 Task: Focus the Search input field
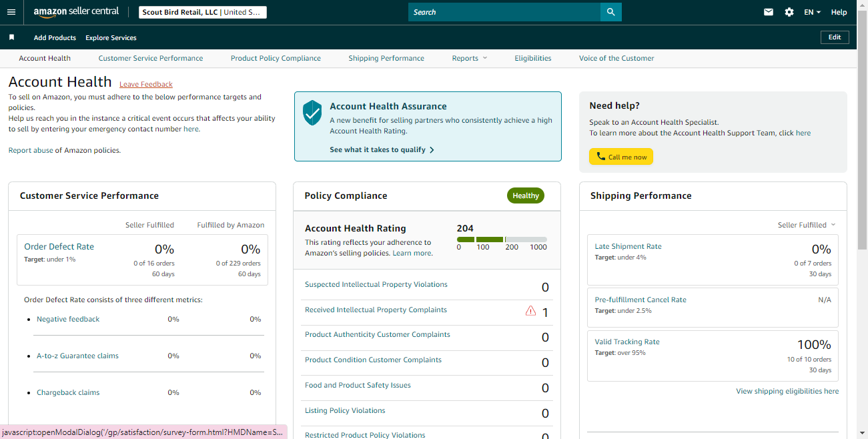click(504, 12)
